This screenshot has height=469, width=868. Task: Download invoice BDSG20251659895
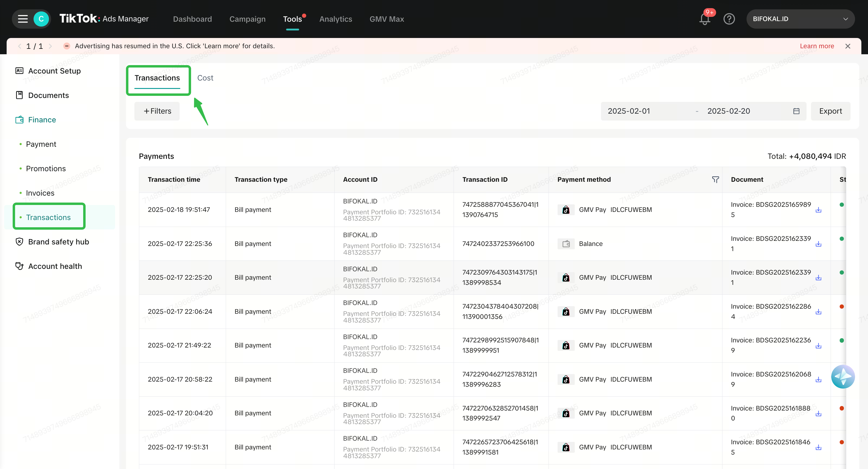(x=818, y=210)
